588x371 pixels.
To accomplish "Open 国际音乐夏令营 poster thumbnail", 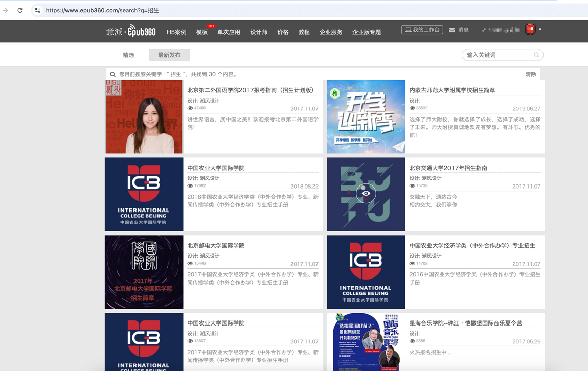I will 366,342.
